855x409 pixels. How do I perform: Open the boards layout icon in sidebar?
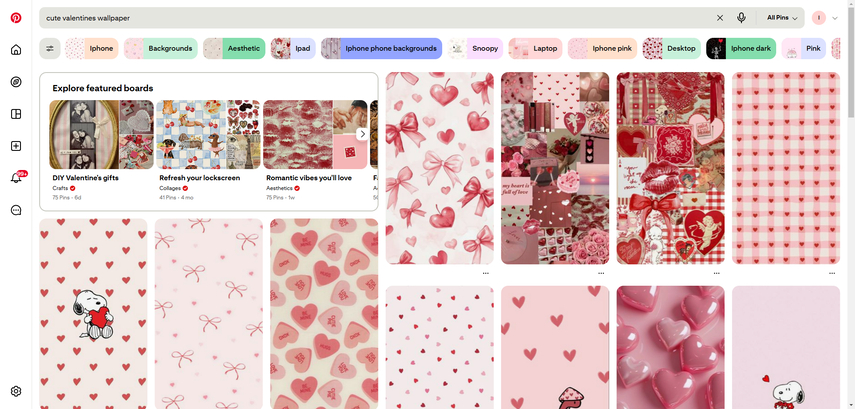pyautogui.click(x=16, y=114)
